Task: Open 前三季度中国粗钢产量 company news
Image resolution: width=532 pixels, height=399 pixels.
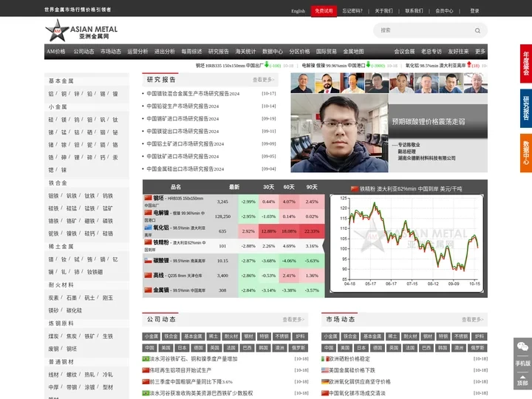Action: (191, 382)
